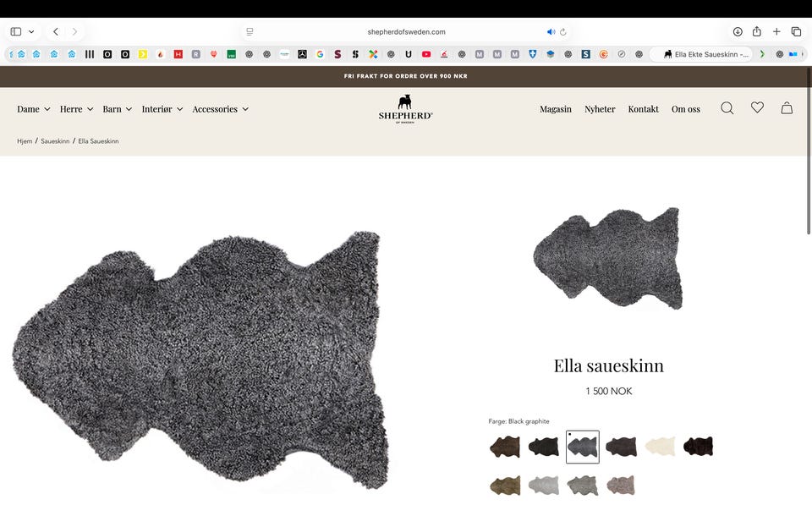Go forward to the next page
This screenshot has width=812, height=527.
(74, 31)
